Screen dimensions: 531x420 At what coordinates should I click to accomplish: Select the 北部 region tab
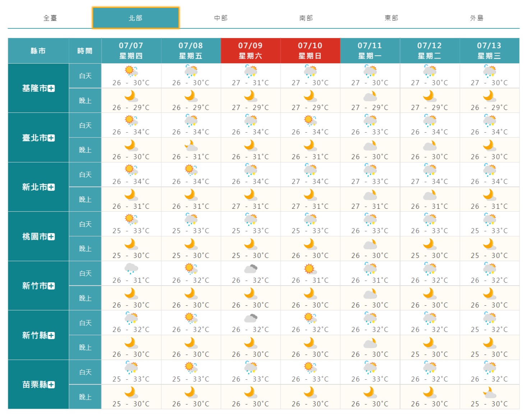pos(135,18)
